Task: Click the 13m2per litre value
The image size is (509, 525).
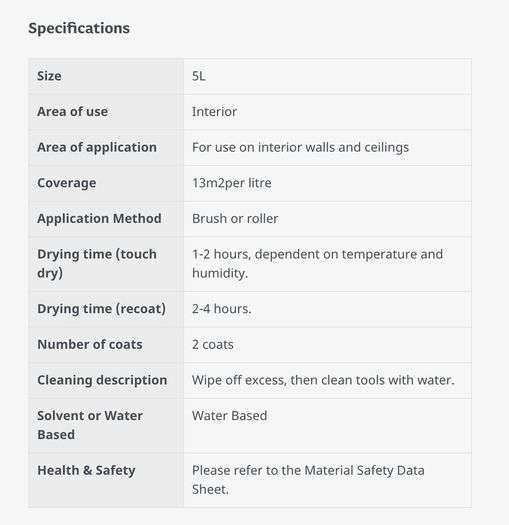Action: tap(232, 183)
